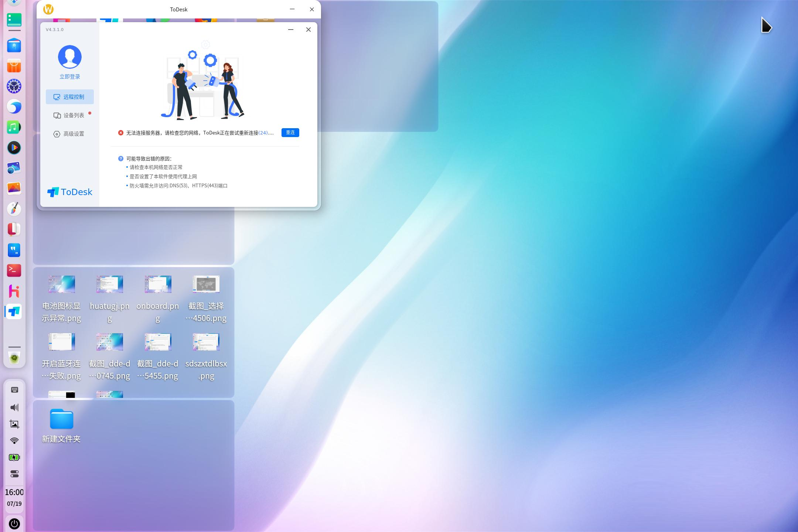Viewport: 798px width, 532px height.
Task: Open the ToDesk system settings gear in dock
Action: [x=14, y=86]
